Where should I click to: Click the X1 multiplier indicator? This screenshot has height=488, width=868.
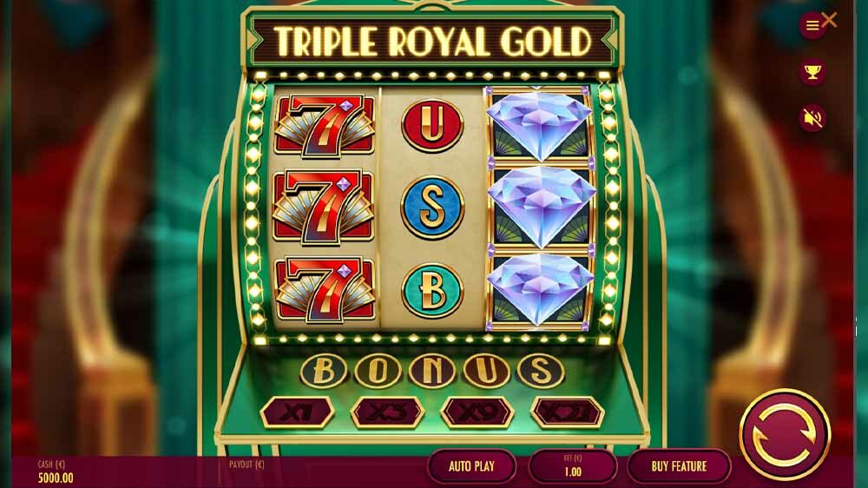tap(297, 412)
